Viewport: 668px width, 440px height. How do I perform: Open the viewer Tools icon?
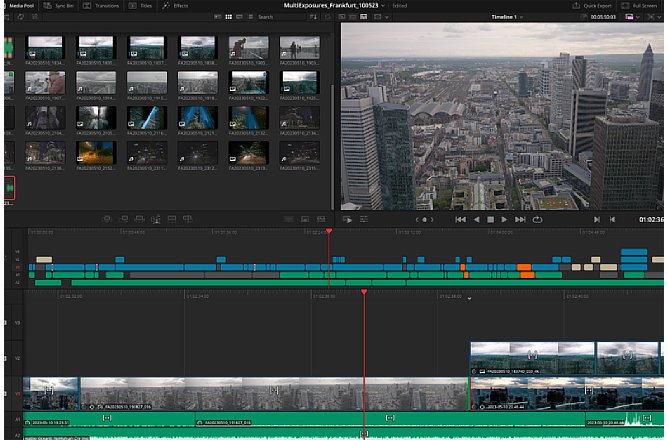(x=364, y=219)
